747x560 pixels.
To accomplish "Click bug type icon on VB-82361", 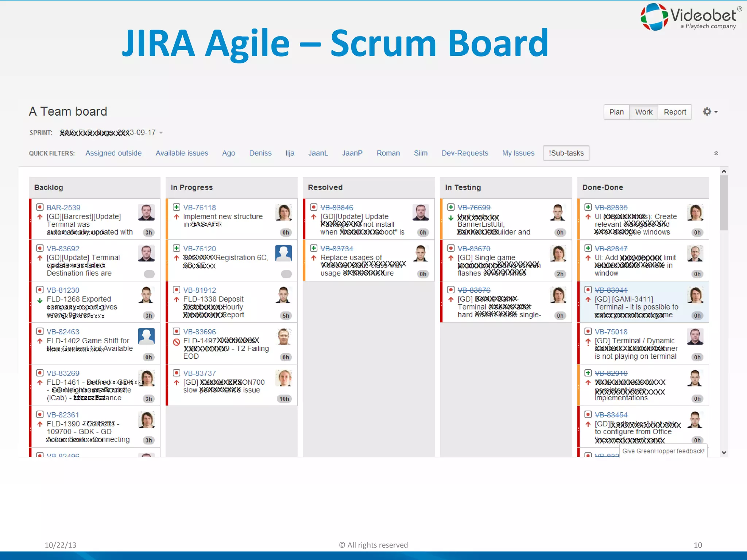I will tap(40, 415).
